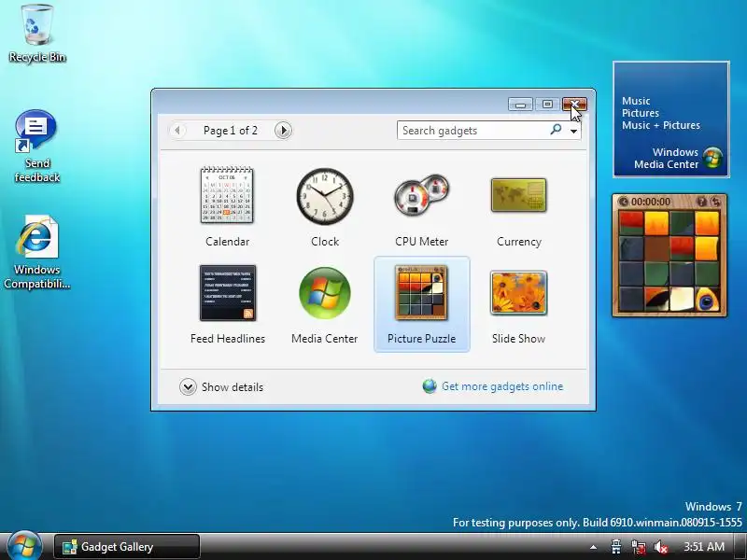Image resolution: width=747 pixels, height=560 pixels.
Task: Click the white puzzle tile
Action: point(682,299)
